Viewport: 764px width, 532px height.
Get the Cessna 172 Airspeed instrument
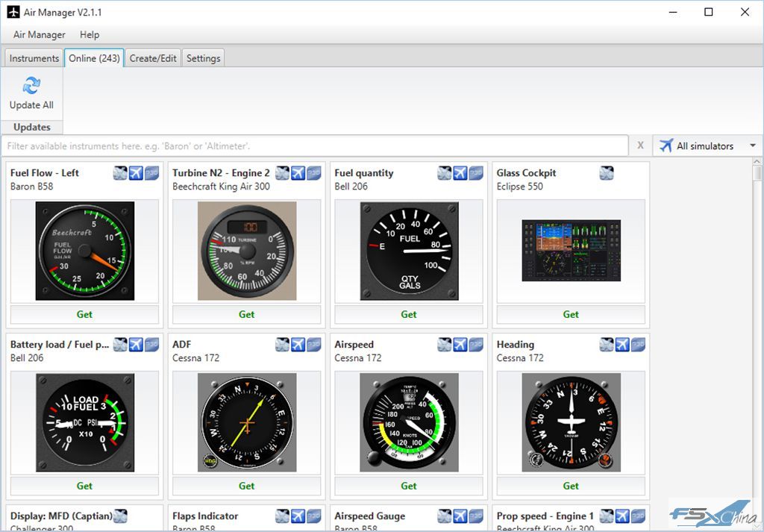[409, 486]
